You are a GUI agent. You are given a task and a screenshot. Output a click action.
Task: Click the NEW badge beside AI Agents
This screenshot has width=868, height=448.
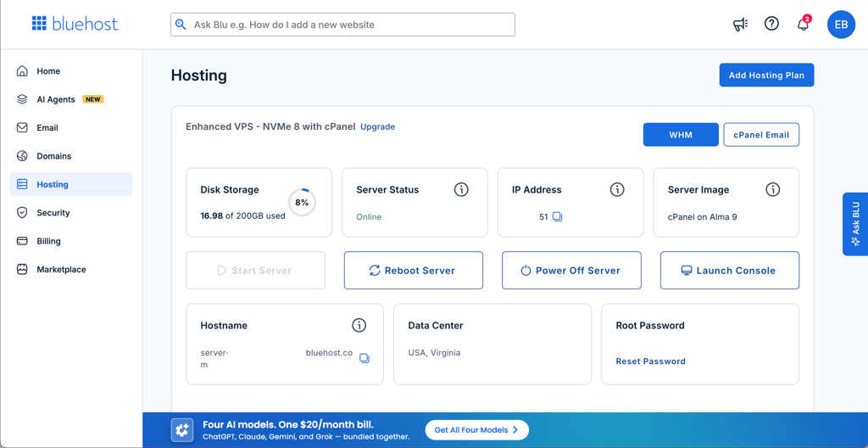[x=93, y=99]
